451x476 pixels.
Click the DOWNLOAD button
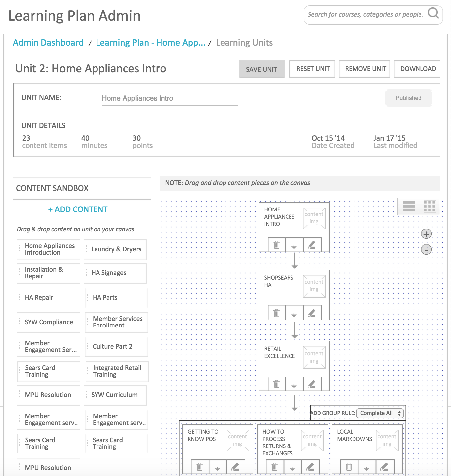pos(417,69)
